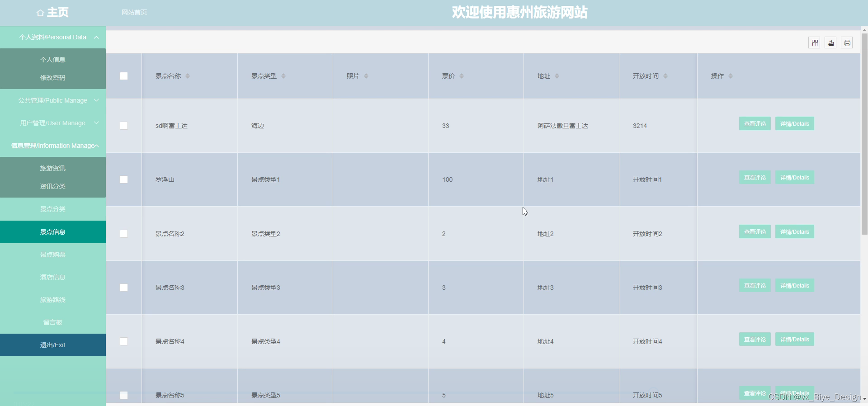Image resolution: width=868 pixels, height=406 pixels.
Task: Open 详情/Details for 景点名称4 row
Action: pos(795,340)
